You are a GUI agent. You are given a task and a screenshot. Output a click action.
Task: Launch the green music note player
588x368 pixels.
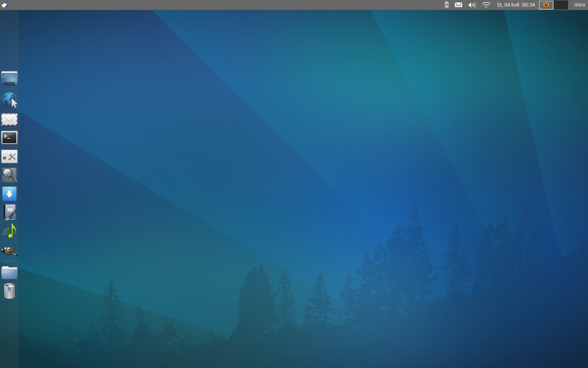click(9, 231)
